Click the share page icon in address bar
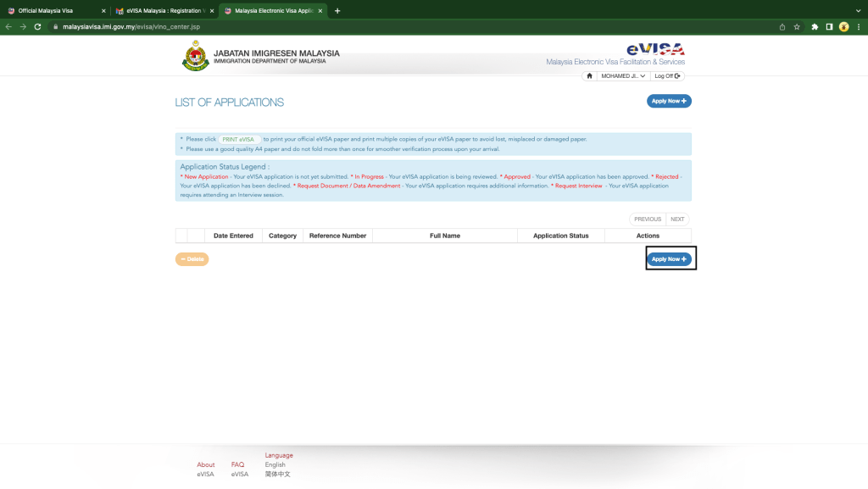 click(782, 26)
